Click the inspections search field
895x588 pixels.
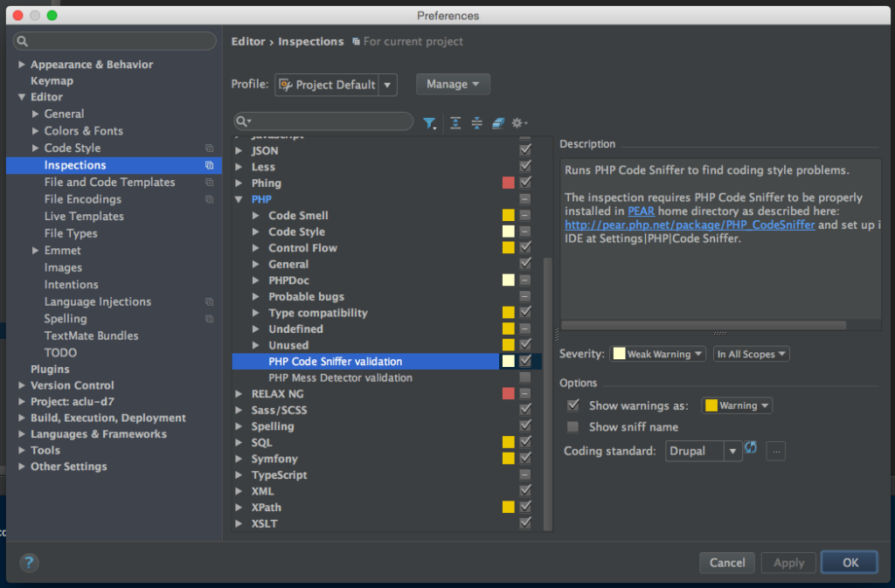click(328, 121)
